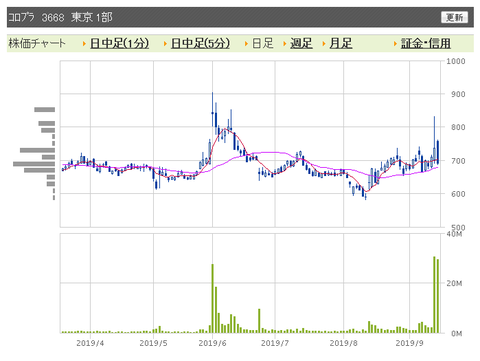Click the 2019/4 date axis label
The height and width of the screenshot is (361, 480).
(x=90, y=343)
